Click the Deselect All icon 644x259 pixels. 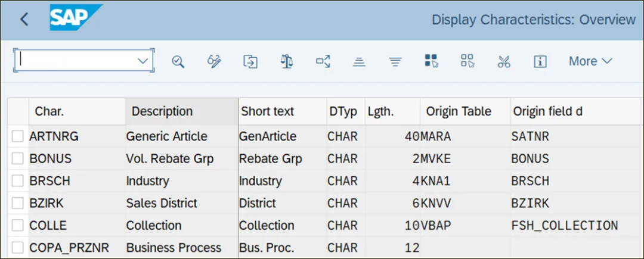tap(467, 61)
